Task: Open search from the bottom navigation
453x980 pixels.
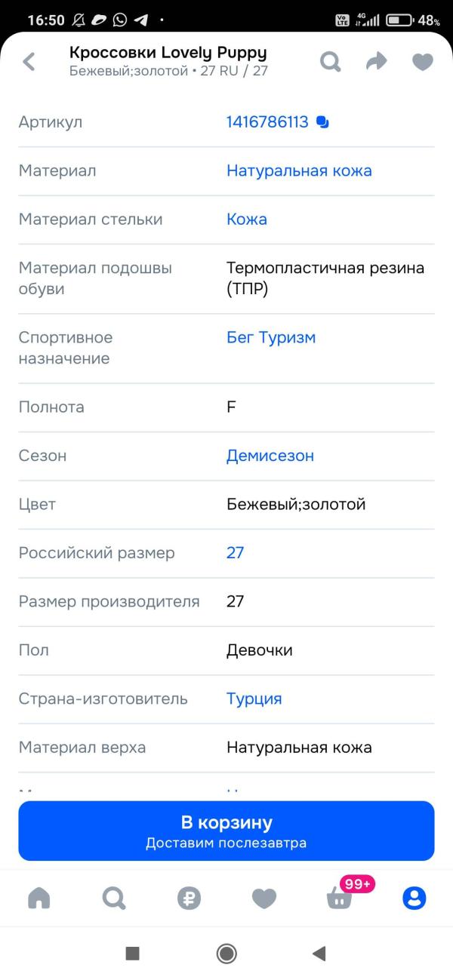Action: click(x=113, y=898)
